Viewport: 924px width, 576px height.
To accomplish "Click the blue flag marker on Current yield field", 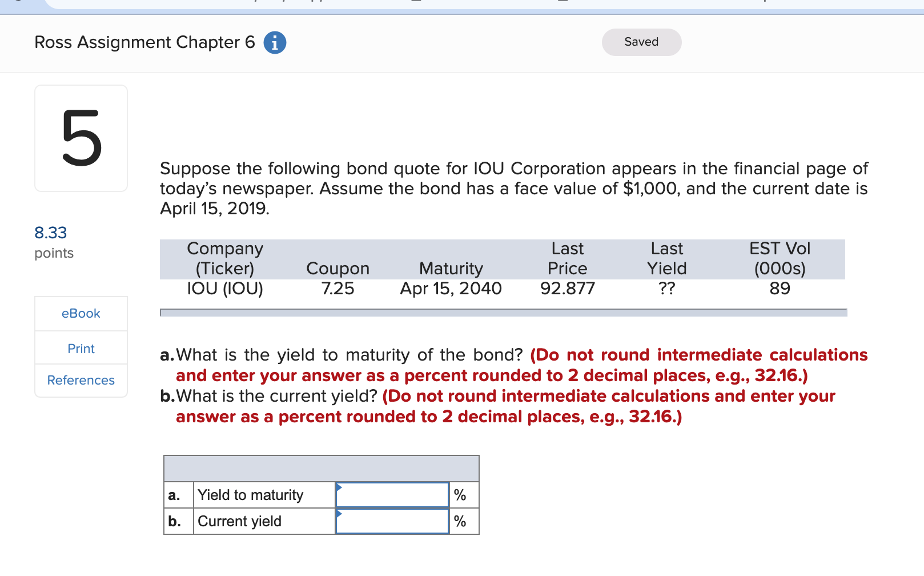I will point(339,514).
